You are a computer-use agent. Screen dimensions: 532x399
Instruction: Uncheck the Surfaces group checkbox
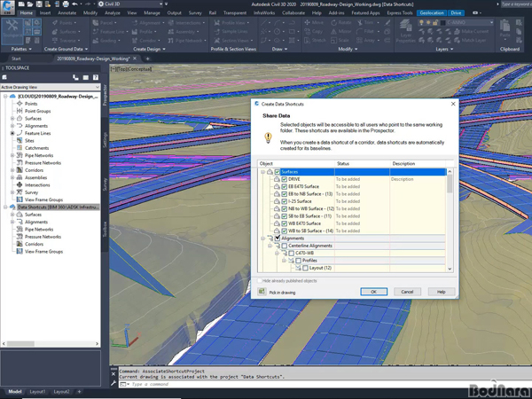[x=278, y=172]
